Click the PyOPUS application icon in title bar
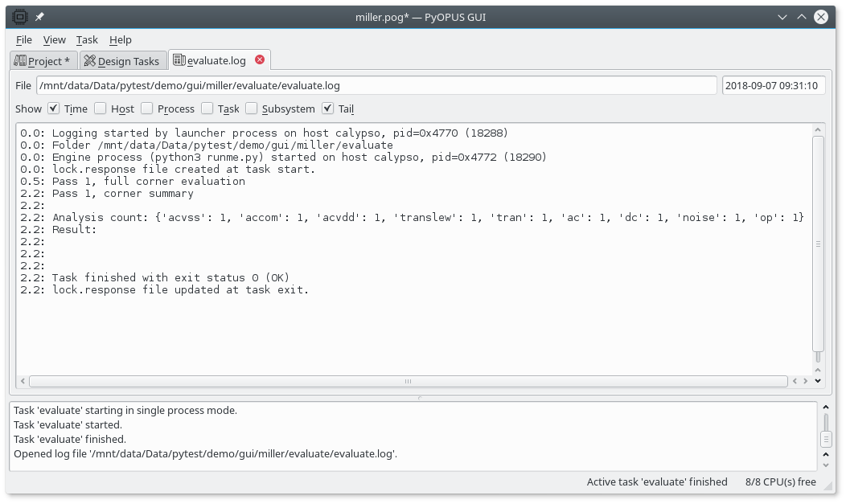The image size is (846, 504). [x=19, y=17]
